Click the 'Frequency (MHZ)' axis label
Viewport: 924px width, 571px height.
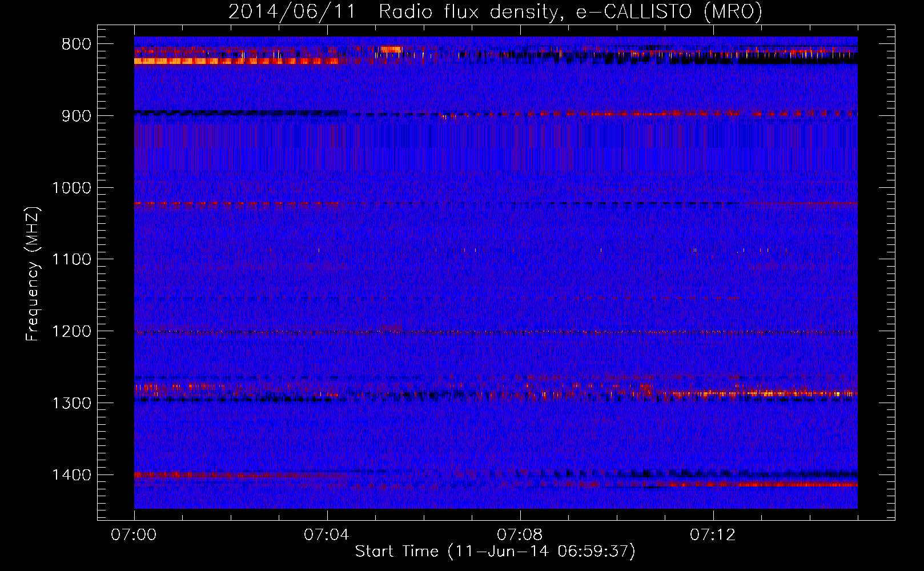pos(33,274)
